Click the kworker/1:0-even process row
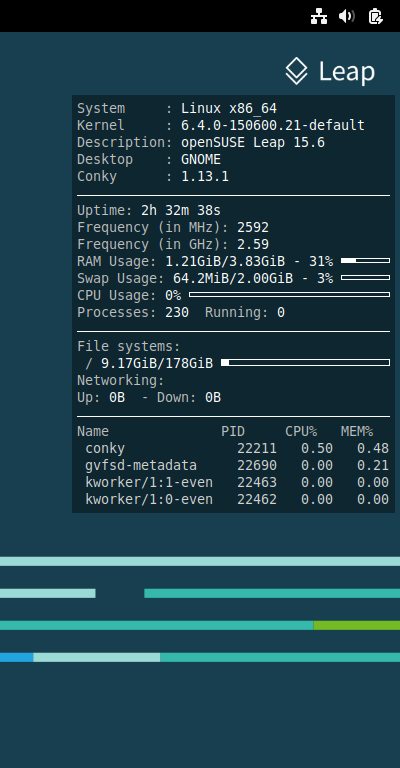Viewport: 400px width, 768px height. pos(233,500)
